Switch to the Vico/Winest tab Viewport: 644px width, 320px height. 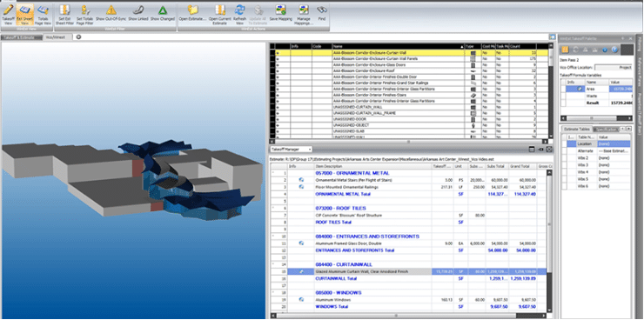pos(58,37)
